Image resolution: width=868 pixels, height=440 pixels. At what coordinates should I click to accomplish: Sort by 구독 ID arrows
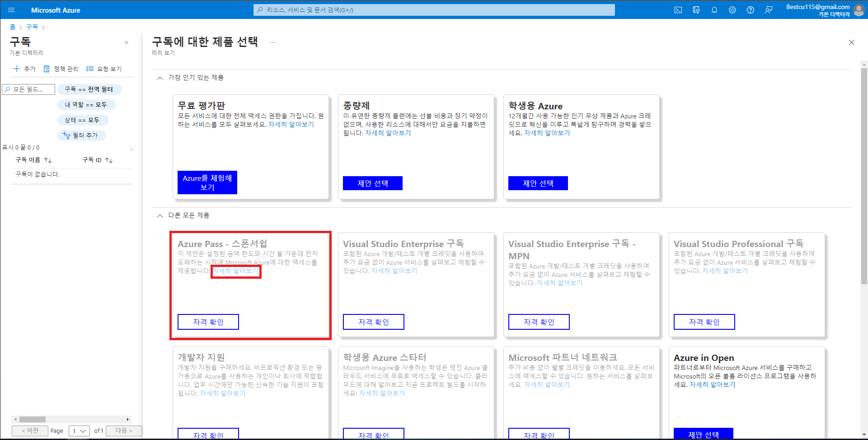[109, 160]
